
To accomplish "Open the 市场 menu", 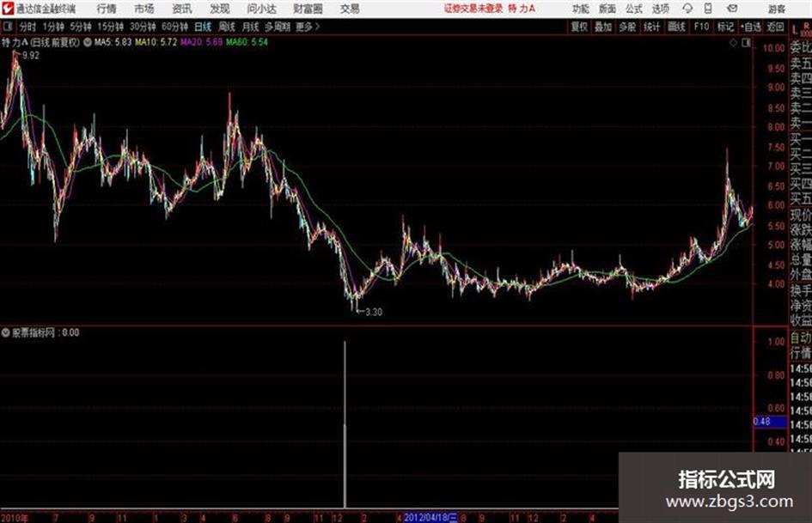I will 144,9.
